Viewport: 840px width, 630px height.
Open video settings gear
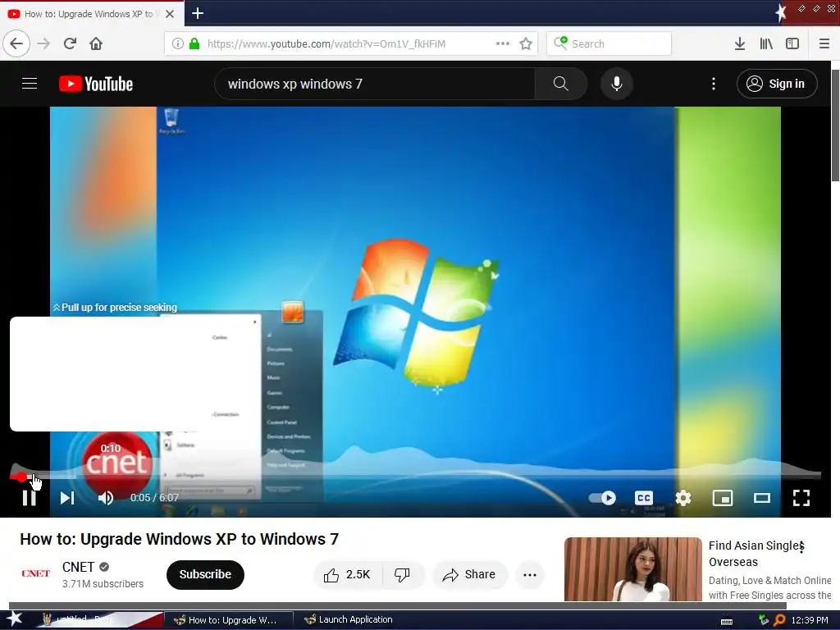pyautogui.click(x=683, y=498)
